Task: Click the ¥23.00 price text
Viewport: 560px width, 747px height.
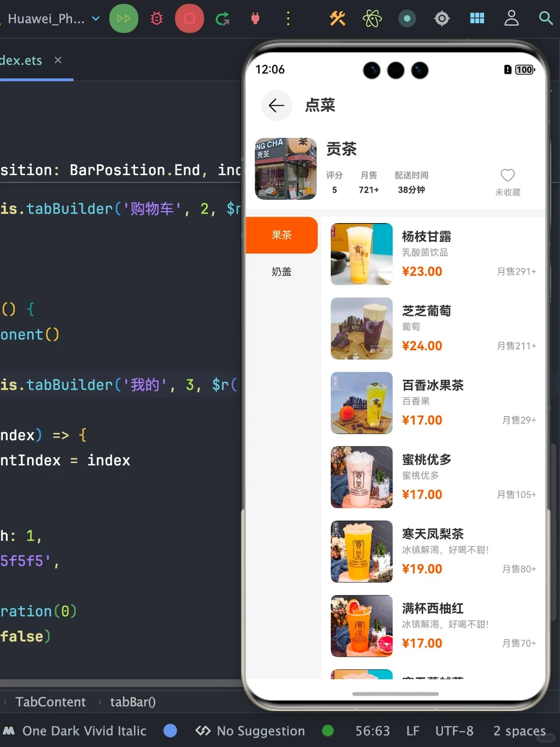Action: pyautogui.click(x=422, y=271)
